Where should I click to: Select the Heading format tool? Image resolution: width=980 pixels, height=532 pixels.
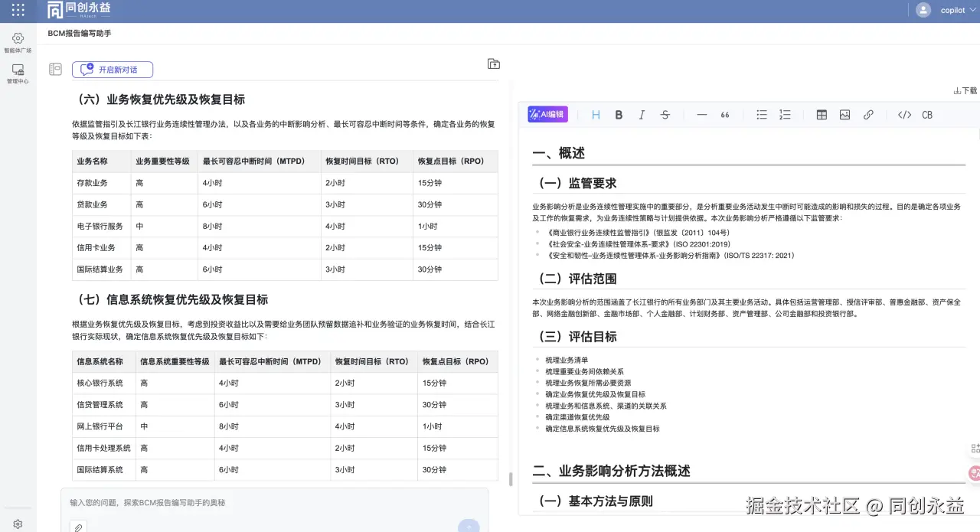click(x=596, y=115)
